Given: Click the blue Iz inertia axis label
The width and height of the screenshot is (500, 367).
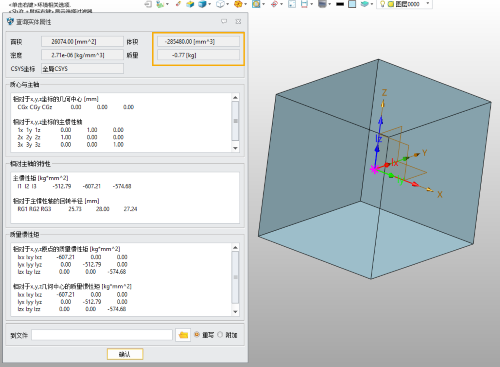Looking at the screenshot, I should click(379, 138).
